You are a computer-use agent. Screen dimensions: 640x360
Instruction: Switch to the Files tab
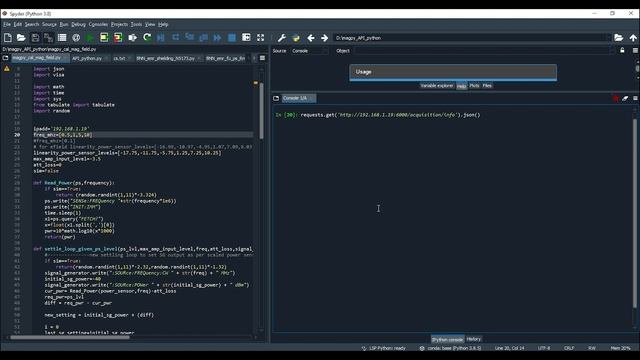[x=487, y=86]
